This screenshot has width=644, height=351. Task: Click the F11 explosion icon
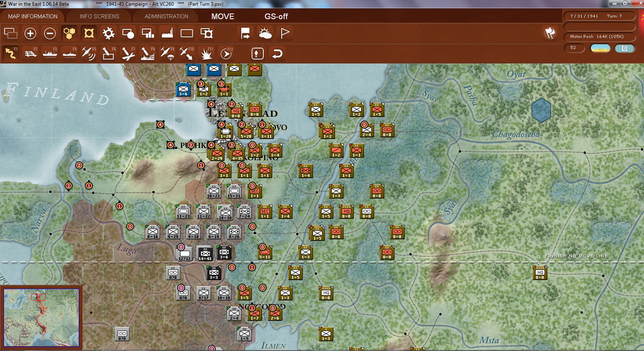point(206,53)
